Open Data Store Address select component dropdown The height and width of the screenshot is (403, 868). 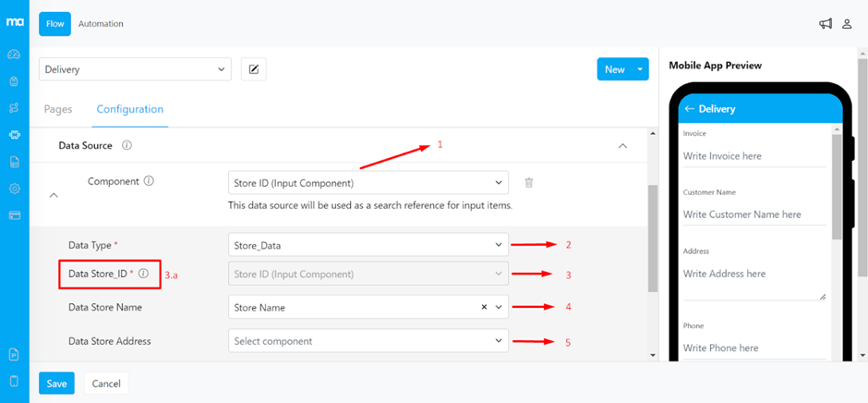(x=368, y=341)
